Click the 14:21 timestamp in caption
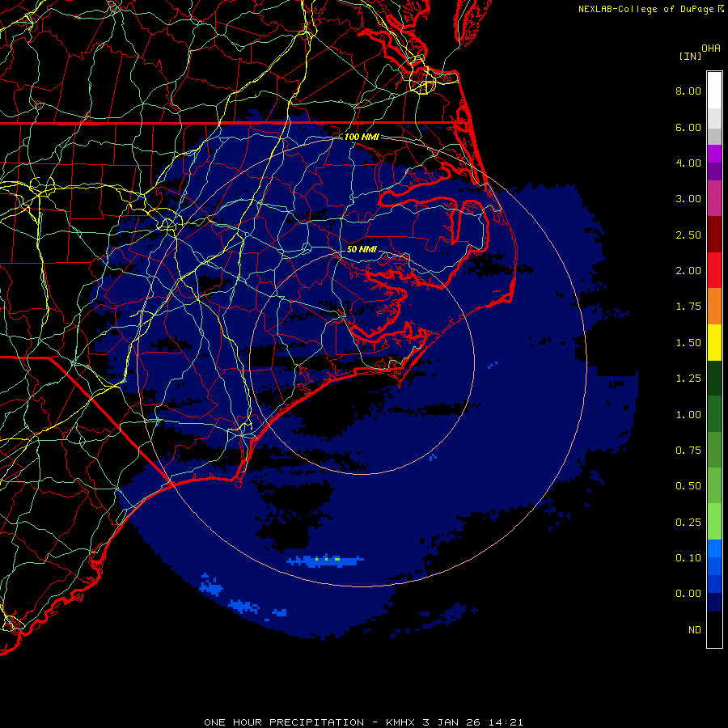This screenshot has height=728, width=728. tap(505, 722)
